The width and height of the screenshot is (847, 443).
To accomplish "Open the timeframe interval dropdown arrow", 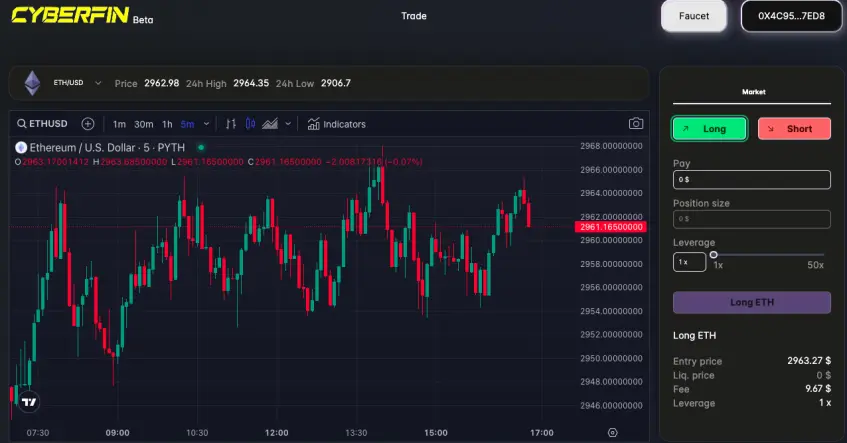I will pyautogui.click(x=206, y=124).
